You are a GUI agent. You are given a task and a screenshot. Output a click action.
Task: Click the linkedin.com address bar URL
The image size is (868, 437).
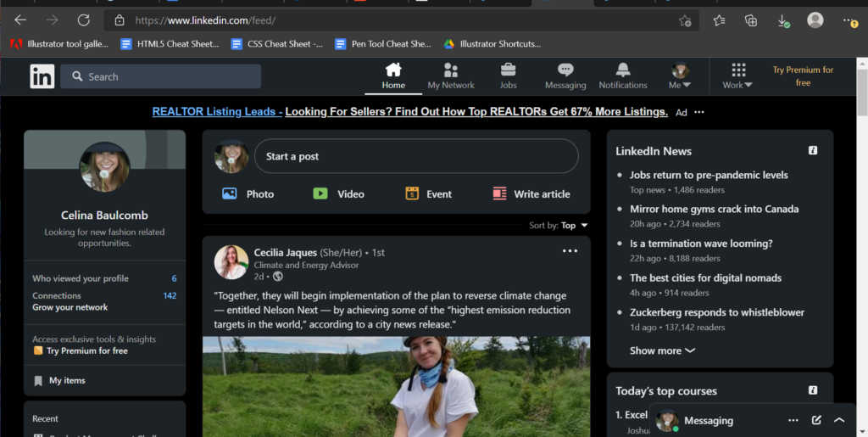(x=205, y=21)
